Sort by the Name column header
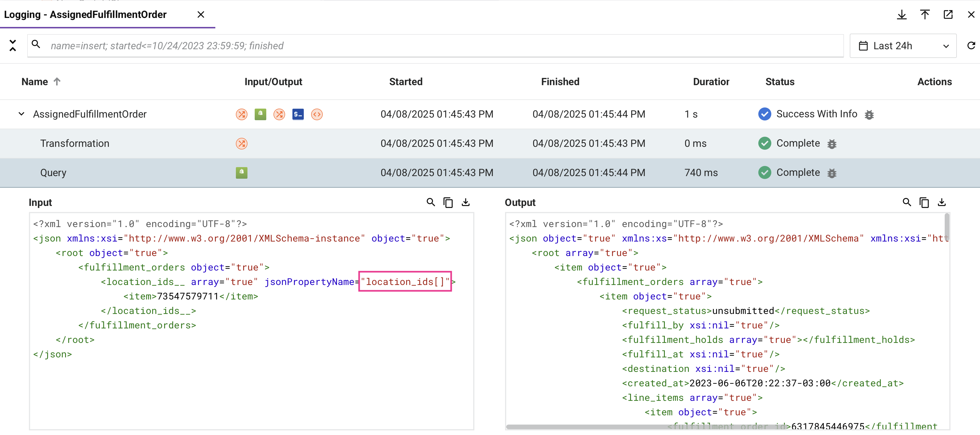This screenshot has width=980, height=435. [x=35, y=82]
